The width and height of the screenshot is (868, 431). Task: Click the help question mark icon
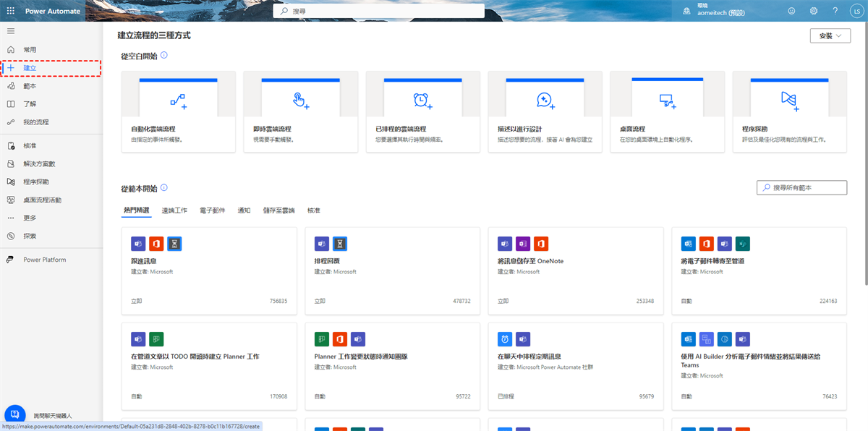tap(835, 11)
